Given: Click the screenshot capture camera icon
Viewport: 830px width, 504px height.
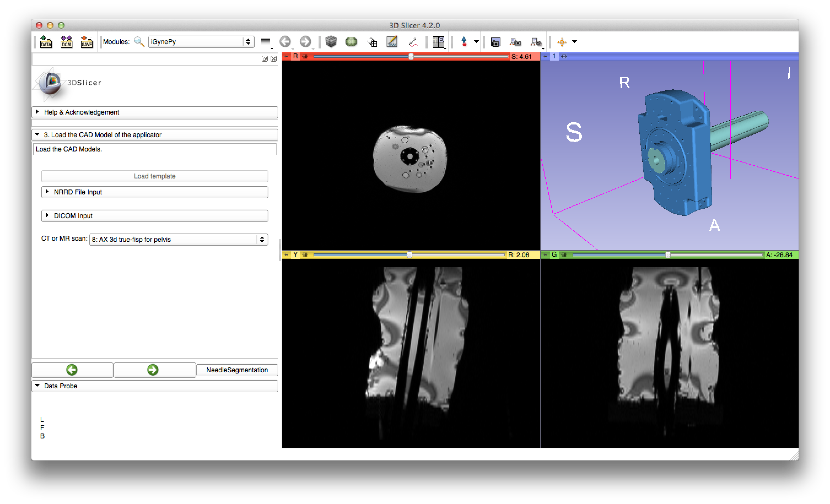Looking at the screenshot, I should (x=495, y=42).
